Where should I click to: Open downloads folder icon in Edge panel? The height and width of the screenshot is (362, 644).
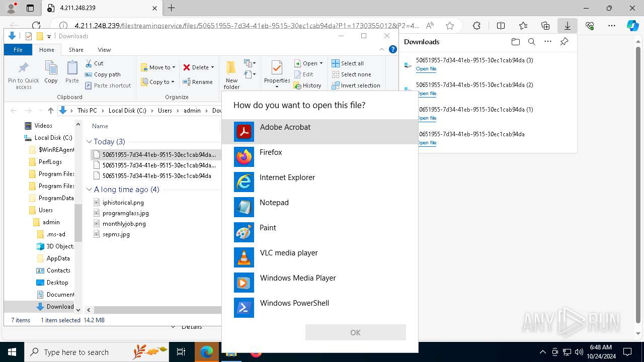pyautogui.click(x=515, y=42)
